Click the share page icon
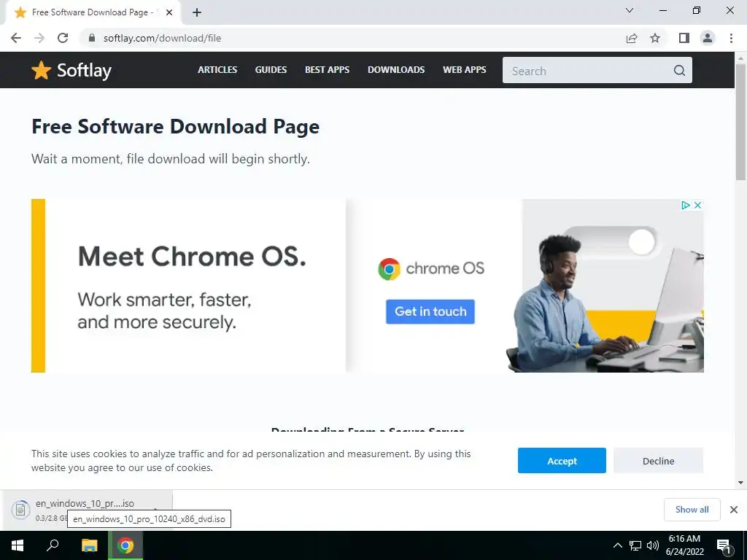The width and height of the screenshot is (747, 560). [x=632, y=38]
